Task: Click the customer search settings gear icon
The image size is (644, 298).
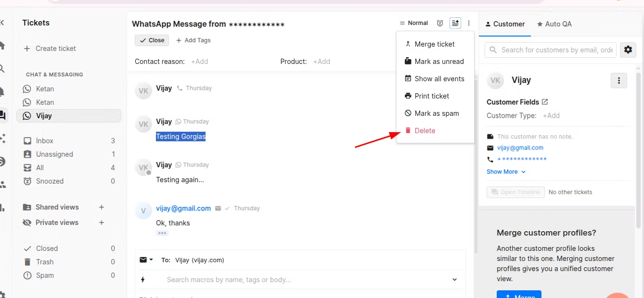Action: [x=628, y=50]
